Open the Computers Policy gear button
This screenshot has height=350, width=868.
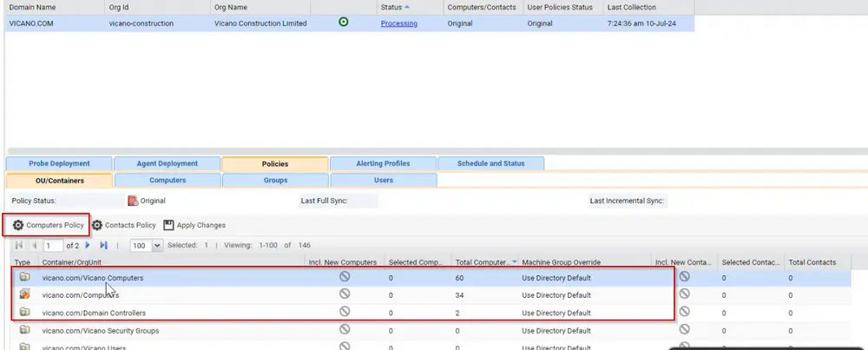(x=49, y=226)
